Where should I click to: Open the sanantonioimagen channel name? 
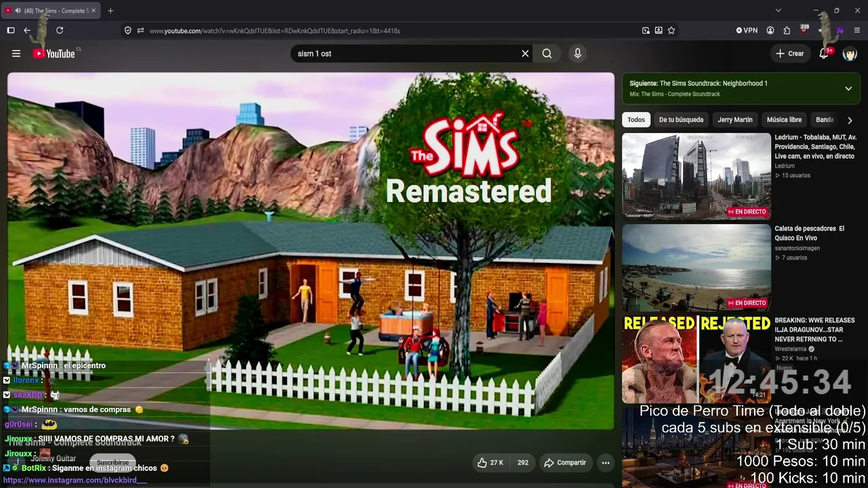(x=797, y=248)
